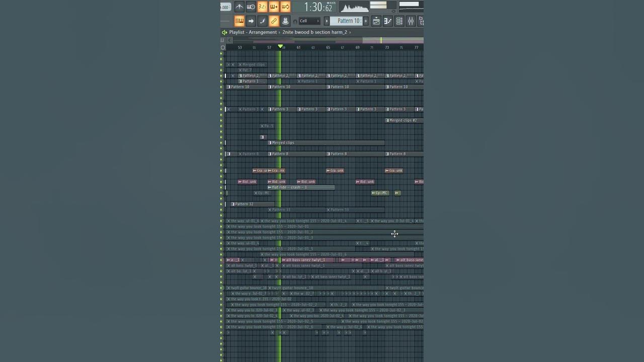Toggle auto scroll arrow button
The height and width of the screenshot is (362, 644).
tap(251, 21)
